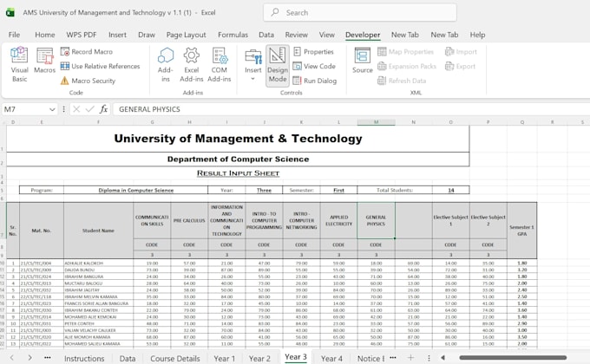Open the Visual Basic editor
The width and height of the screenshot is (590, 364).
tap(19, 64)
